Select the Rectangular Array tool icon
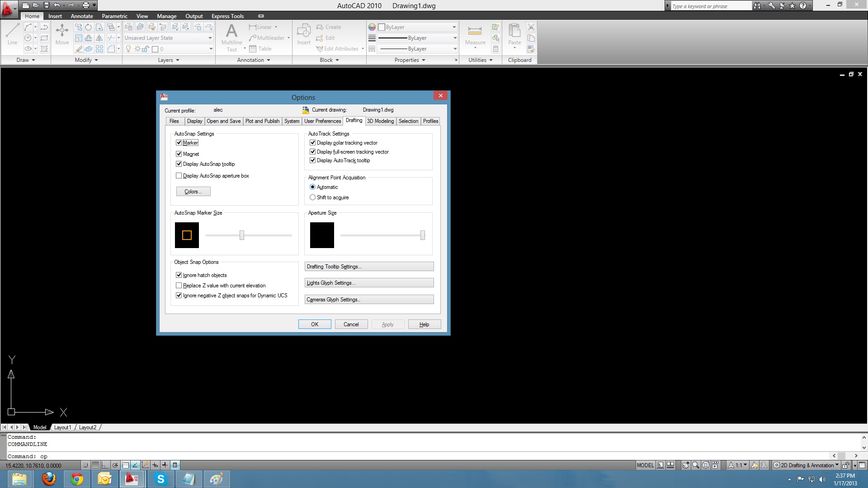 click(x=99, y=49)
